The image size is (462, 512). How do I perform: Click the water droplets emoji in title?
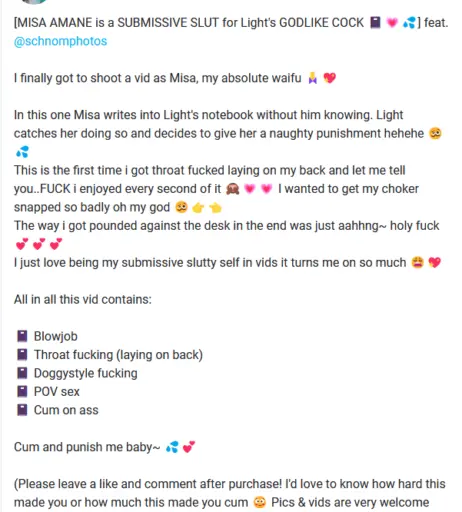point(409,23)
